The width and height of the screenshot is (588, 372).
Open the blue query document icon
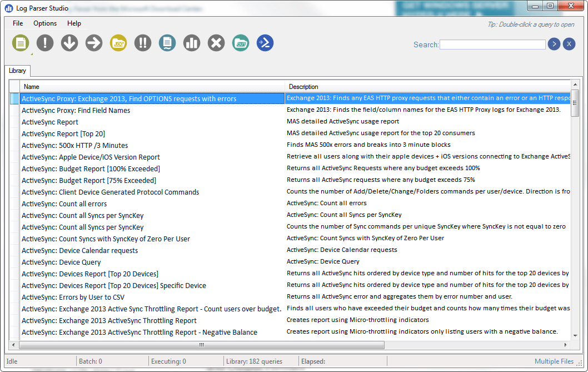point(167,43)
